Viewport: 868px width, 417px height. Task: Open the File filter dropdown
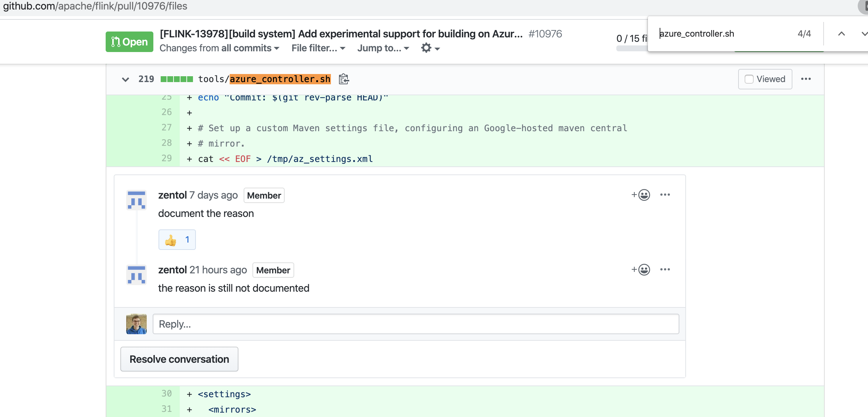[x=318, y=48]
